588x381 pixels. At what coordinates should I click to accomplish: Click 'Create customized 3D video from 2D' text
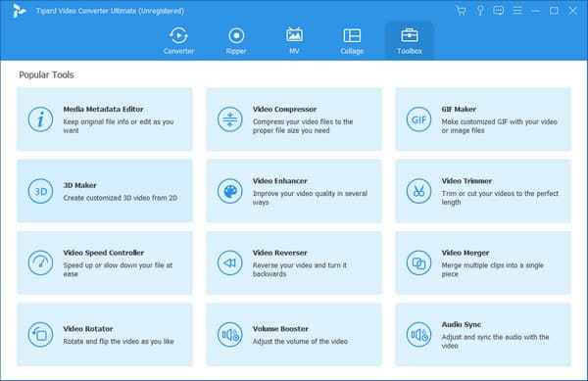[120, 198]
